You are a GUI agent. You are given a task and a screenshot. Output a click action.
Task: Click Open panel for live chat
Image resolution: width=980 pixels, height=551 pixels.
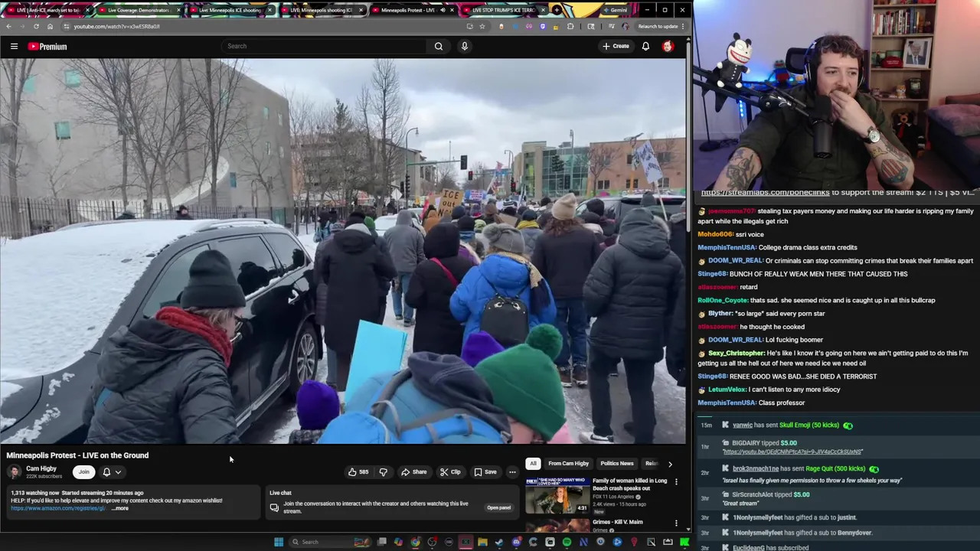click(498, 507)
